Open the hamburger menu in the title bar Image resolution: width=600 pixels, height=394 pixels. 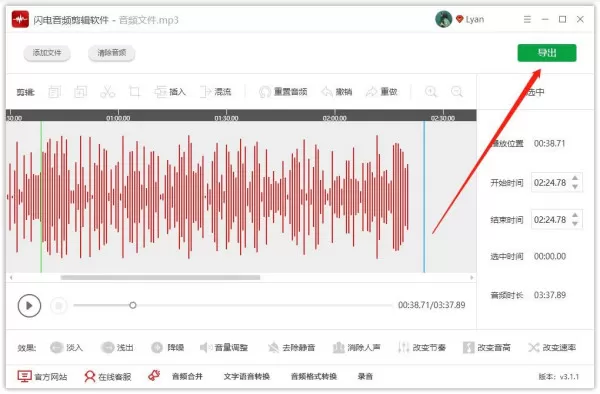(527, 19)
